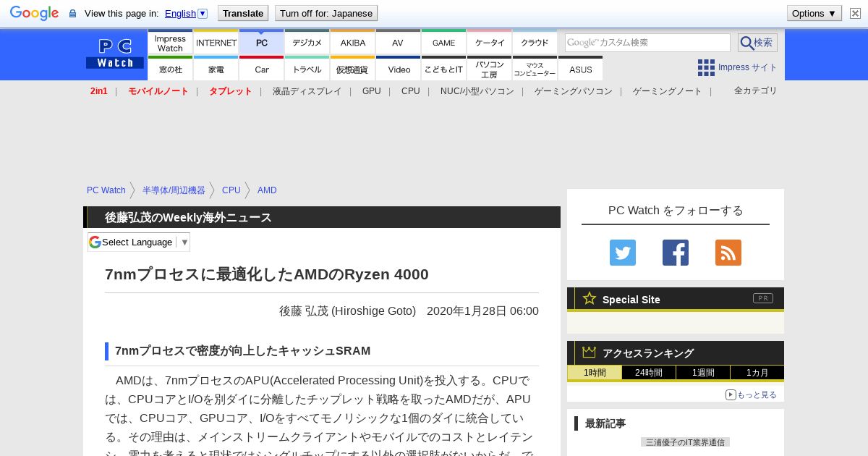Open the 2in1 category
Image resolution: width=868 pixels, height=456 pixels.
click(99, 91)
